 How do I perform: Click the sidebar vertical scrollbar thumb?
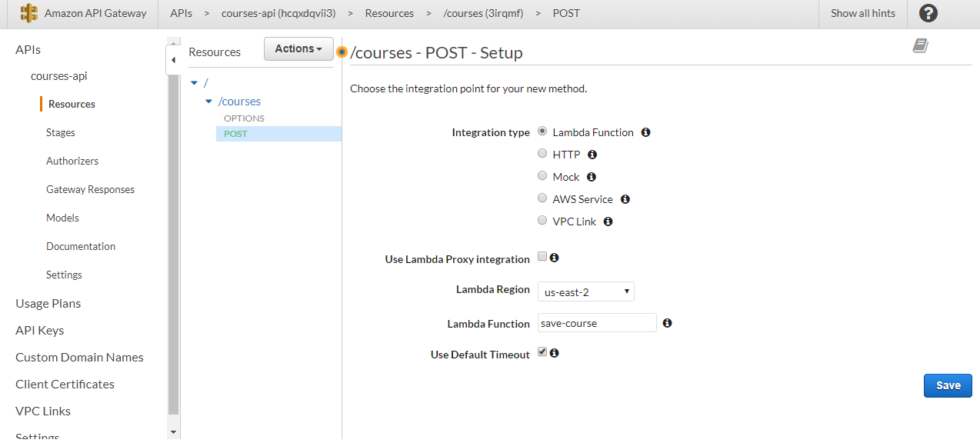tap(173, 246)
